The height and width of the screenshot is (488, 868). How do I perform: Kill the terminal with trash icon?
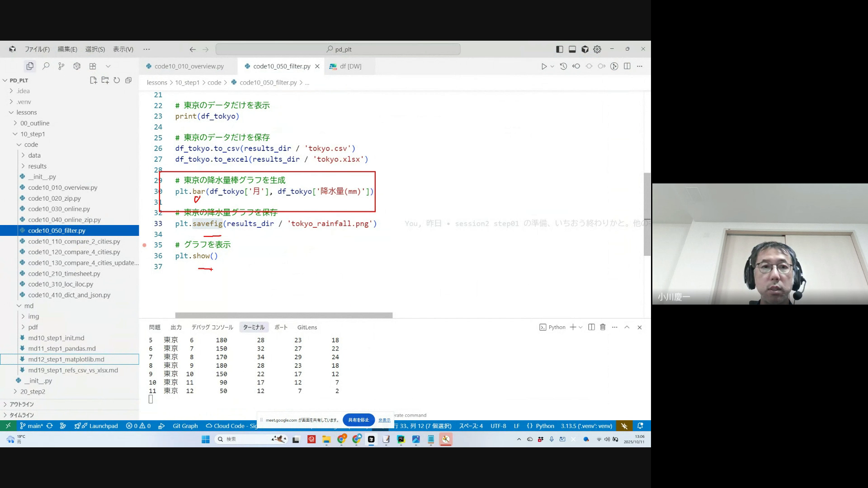coord(603,327)
